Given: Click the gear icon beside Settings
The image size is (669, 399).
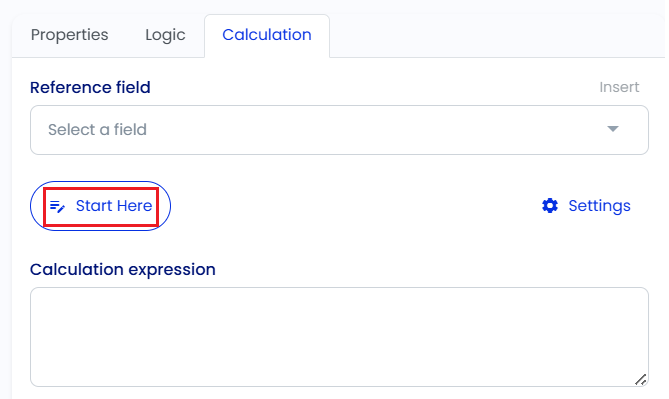Looking at the screenshot, I should [x=550, y=206].
